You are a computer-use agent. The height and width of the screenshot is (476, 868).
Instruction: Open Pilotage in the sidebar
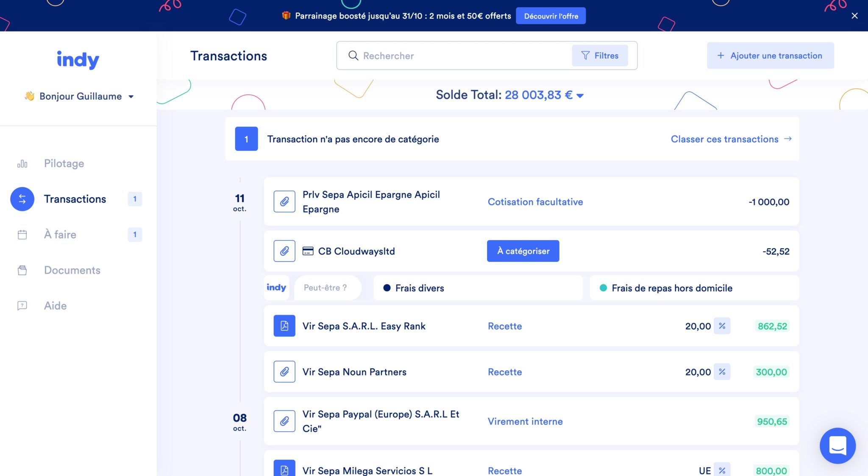click(64, 163)
